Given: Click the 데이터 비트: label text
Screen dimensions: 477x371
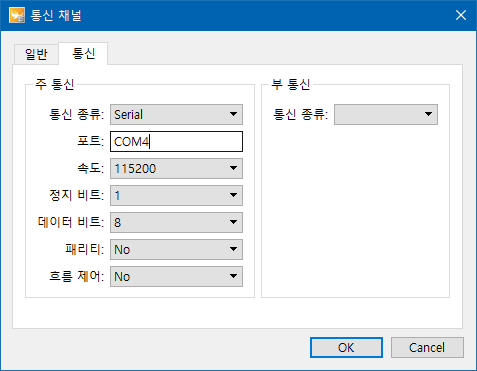Looking at the screenshot, I should (71, 222).
